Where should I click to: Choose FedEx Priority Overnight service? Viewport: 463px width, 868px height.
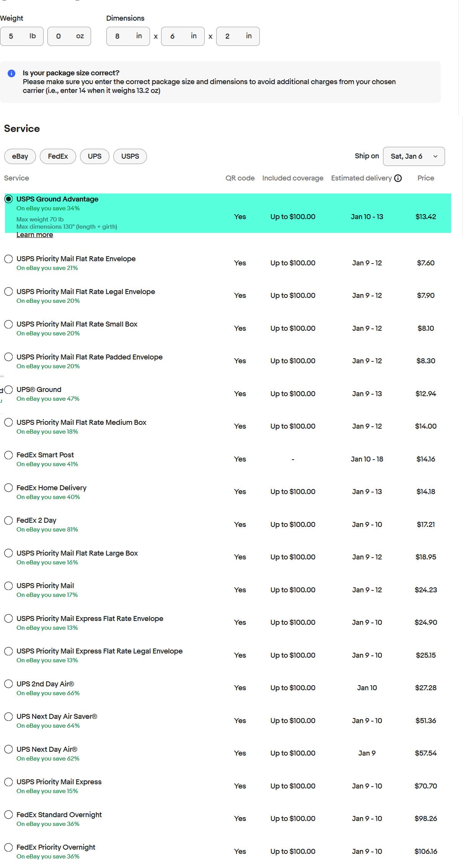(x=8, y=847)
